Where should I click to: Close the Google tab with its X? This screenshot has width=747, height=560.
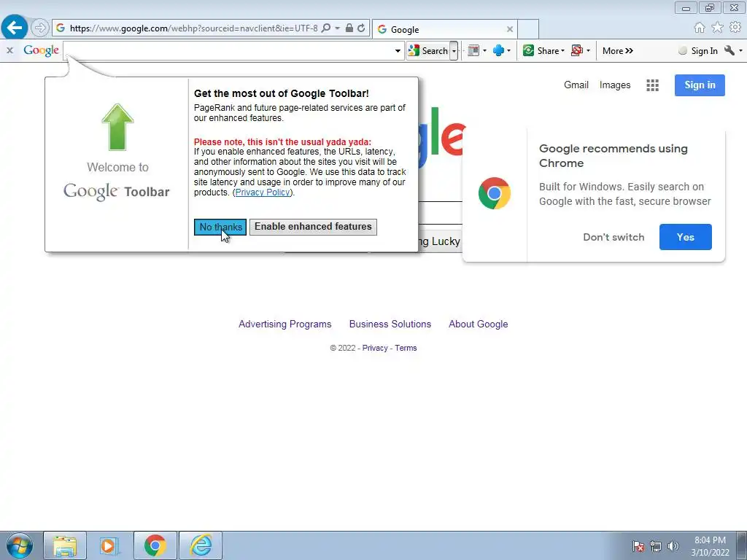click(x=510, y=29)
